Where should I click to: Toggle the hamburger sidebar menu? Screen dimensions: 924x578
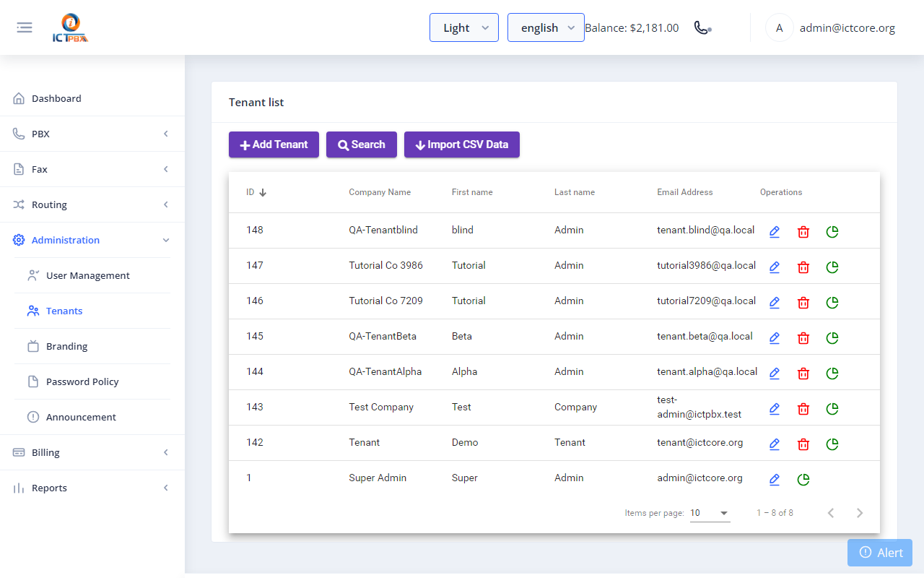[25, 27]
